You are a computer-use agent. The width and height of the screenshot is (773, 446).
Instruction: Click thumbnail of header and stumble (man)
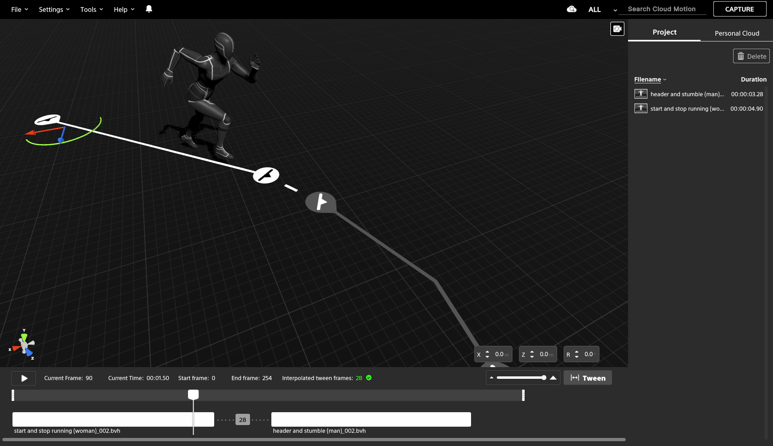point(640,94)
